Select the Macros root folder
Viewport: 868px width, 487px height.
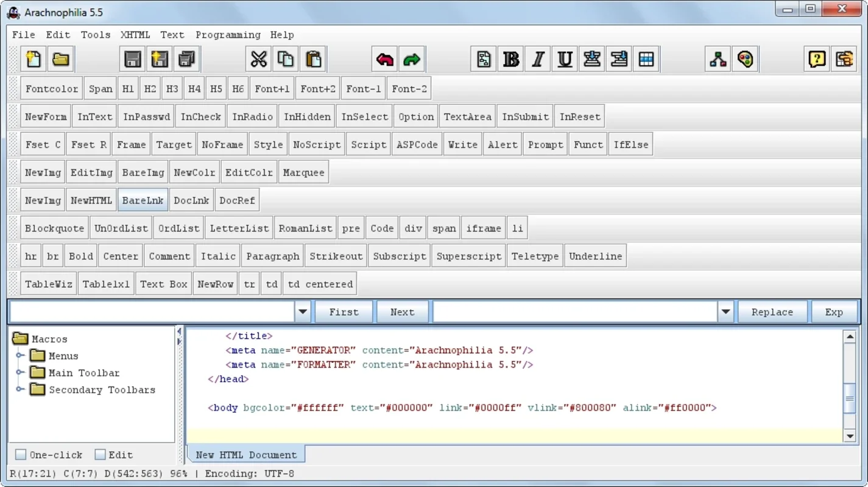tap(40, 339)
